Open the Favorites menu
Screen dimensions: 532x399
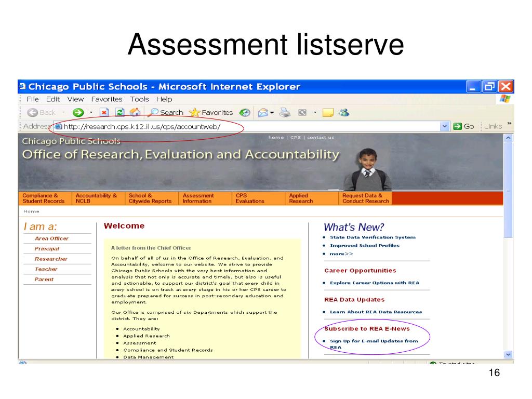tap(107, 99)
